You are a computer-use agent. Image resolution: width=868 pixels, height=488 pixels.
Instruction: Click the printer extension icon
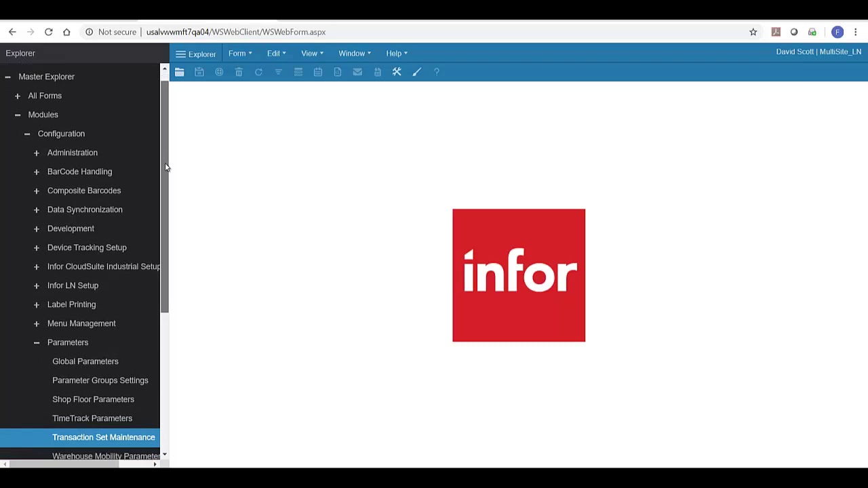click(x=812, y=32)
